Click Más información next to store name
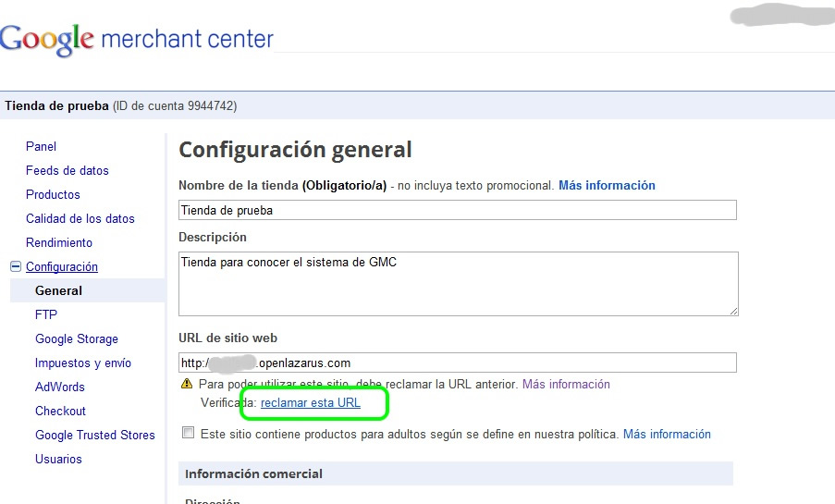This screenshot has height=504, width=835. pos(607,185)
